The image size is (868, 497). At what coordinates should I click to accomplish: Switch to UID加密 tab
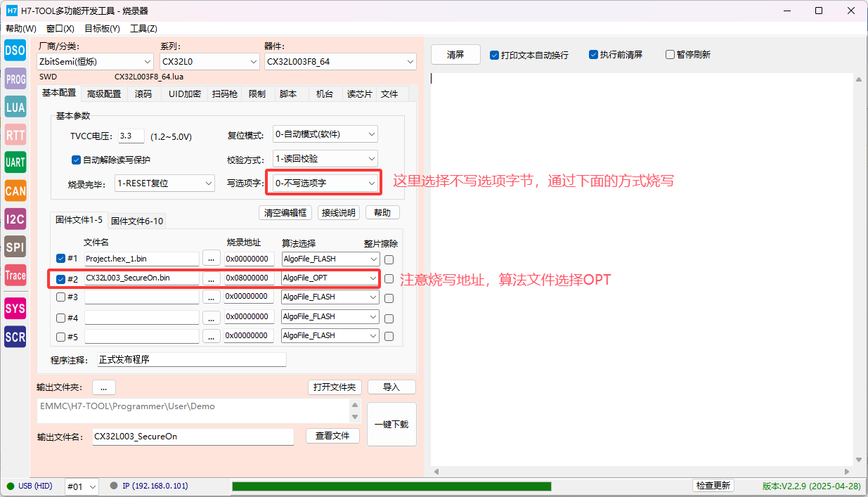(x=185, y=94)
